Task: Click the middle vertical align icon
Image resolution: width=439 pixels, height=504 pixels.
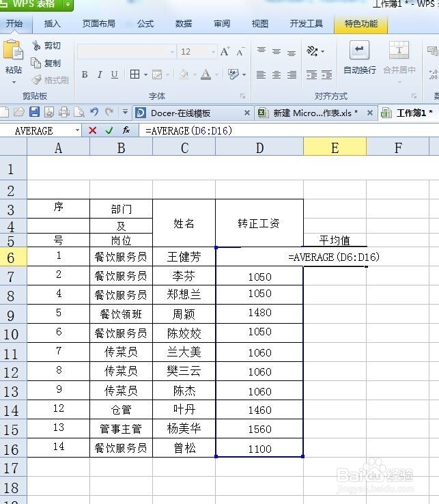Action: [x=277, y=51]
